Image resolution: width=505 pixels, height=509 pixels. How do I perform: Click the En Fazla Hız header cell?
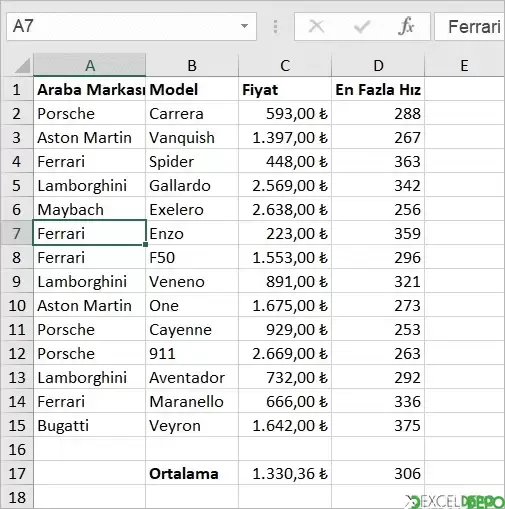[x=378, y=89]
